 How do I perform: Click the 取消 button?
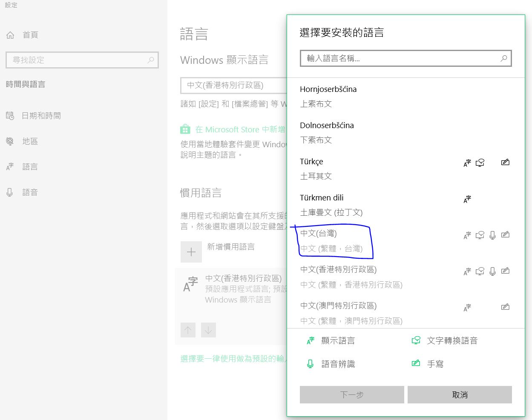459,394
